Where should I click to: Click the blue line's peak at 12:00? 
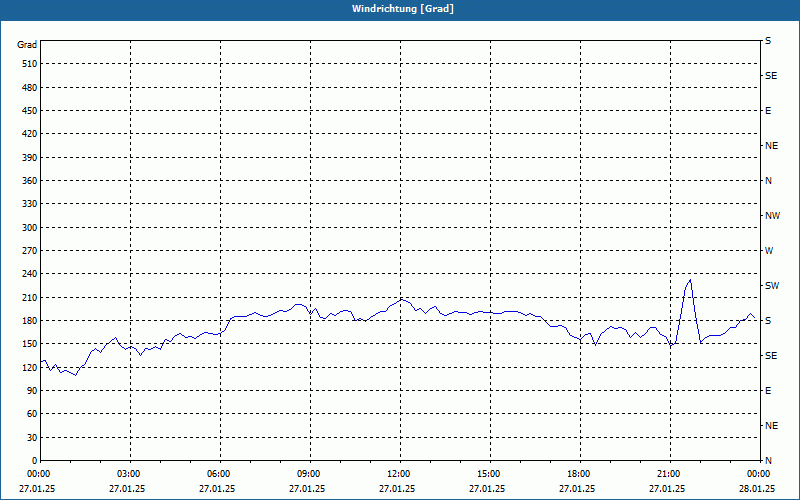click(402, 299)
